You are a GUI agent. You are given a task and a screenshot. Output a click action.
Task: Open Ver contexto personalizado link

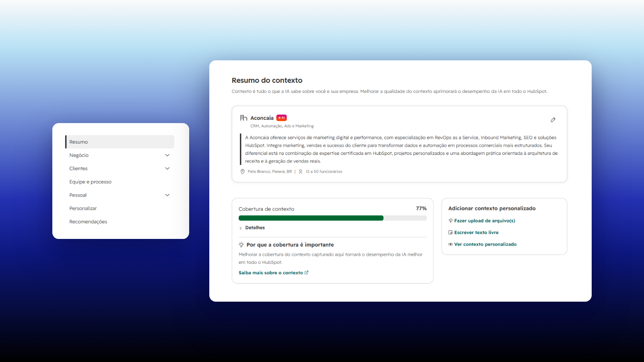click(x=485, y=244)
